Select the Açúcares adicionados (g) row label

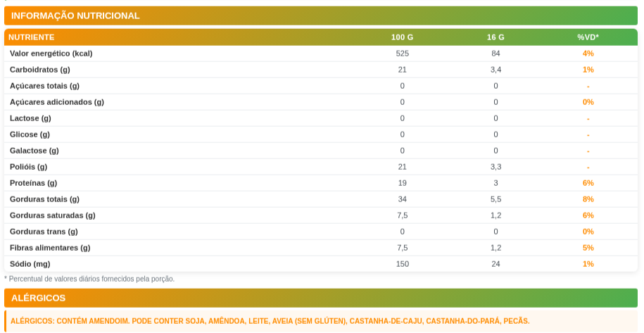(57, 102)
